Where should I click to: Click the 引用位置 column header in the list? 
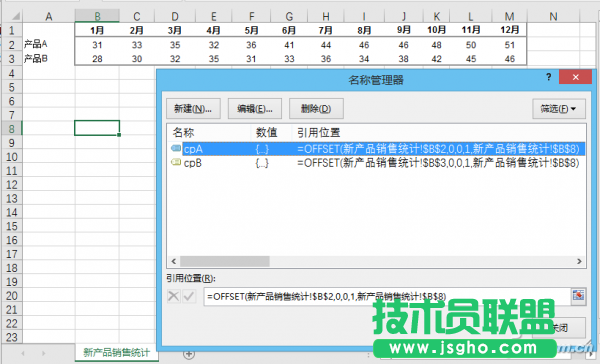(318, 132)
